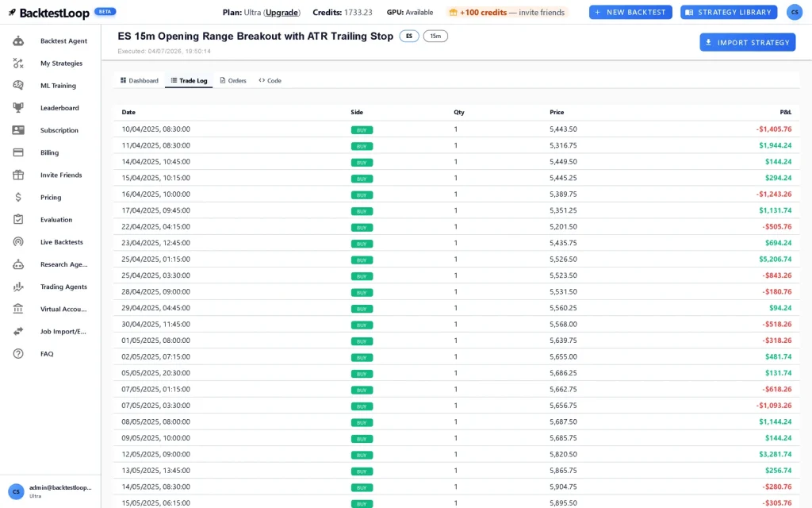Open the Live Backtests page
812x508 pixels.
[x=62, y=242]
